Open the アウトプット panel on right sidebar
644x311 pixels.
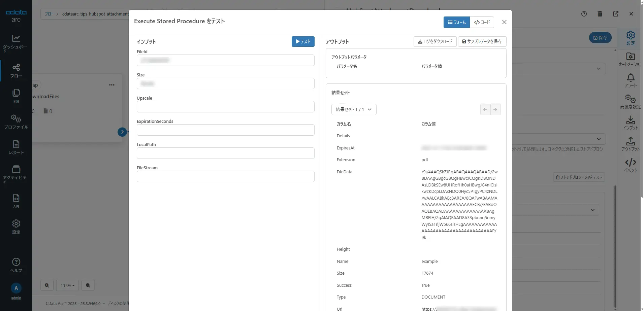(x=631, y=143)
